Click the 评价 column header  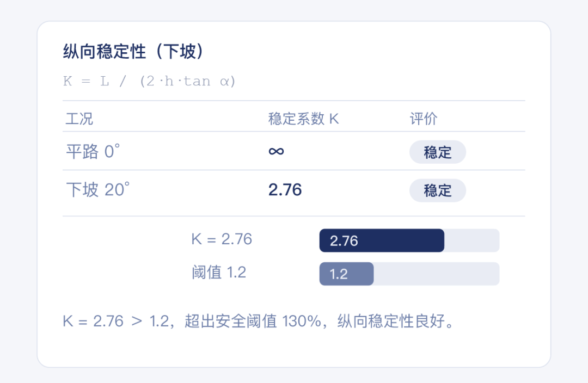(x=424, y=119)
